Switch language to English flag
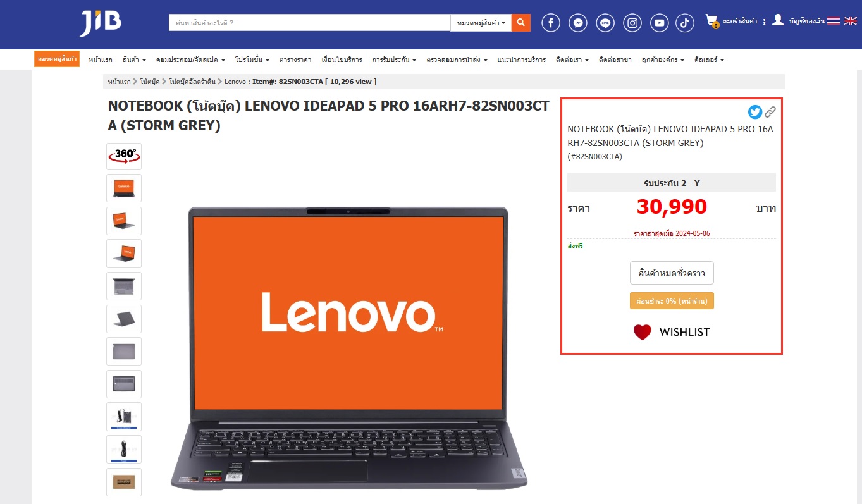This screenshot has width=862, height=504. (x=851, y=21)
